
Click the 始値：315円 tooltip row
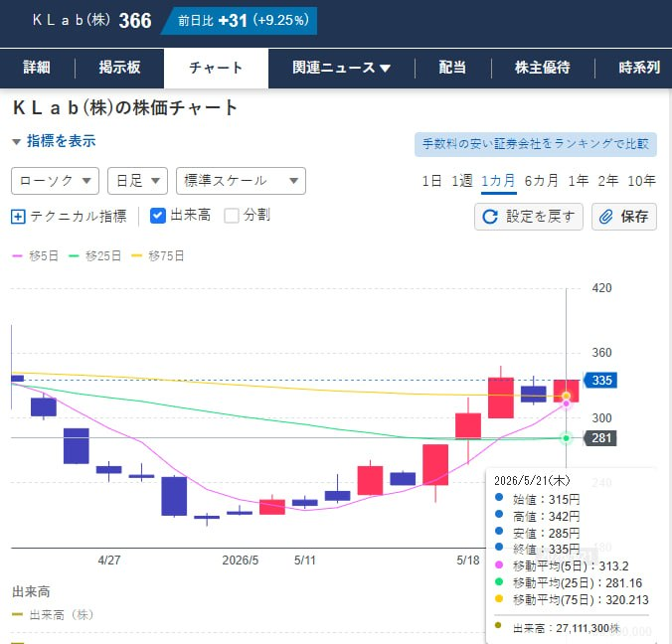[x=538, y=500]
